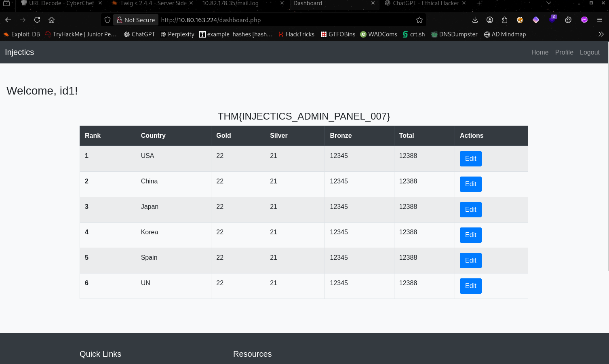Switch to the URL Decode - CyberChef tab
Viewport: 609px width, 364px height.
pos(61,3)
